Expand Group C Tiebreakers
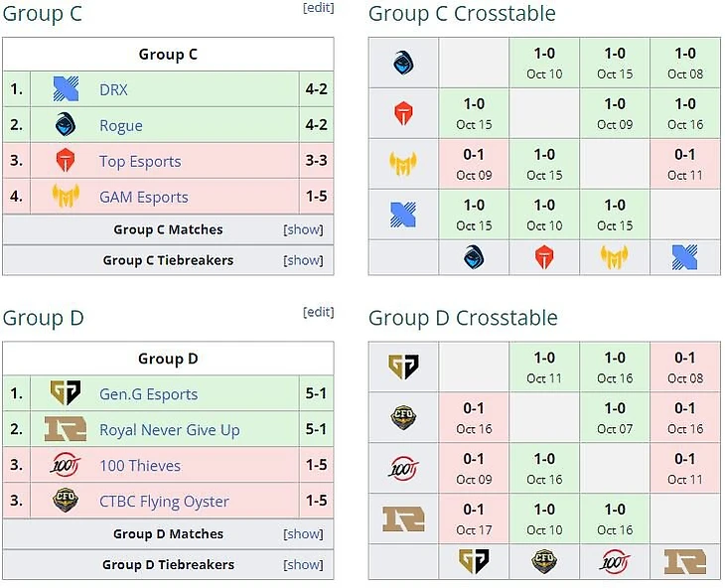 click(303, 260)
